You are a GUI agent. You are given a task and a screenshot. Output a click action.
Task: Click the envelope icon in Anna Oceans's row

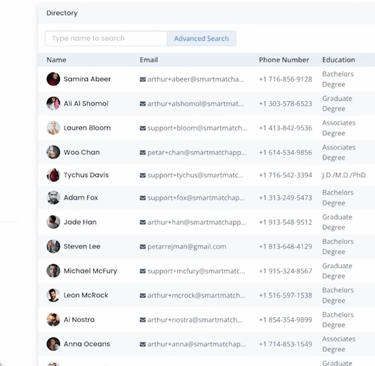click(143, 344)
